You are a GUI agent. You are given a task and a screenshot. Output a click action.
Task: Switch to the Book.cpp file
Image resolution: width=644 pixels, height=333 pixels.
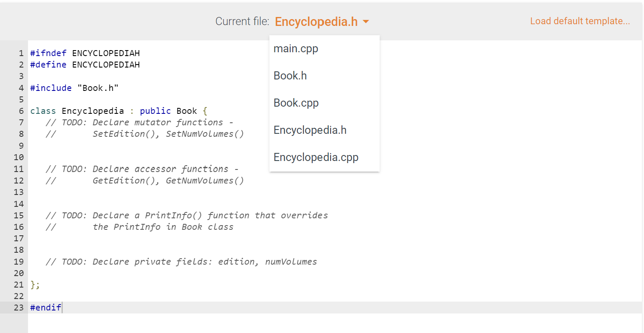(x=296, y=103)
